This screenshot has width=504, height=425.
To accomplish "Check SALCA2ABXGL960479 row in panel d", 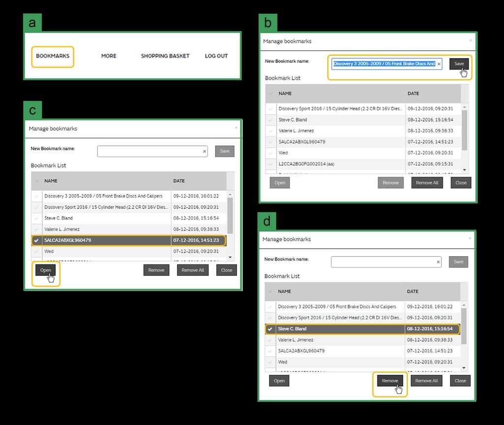I will (270, 351).
